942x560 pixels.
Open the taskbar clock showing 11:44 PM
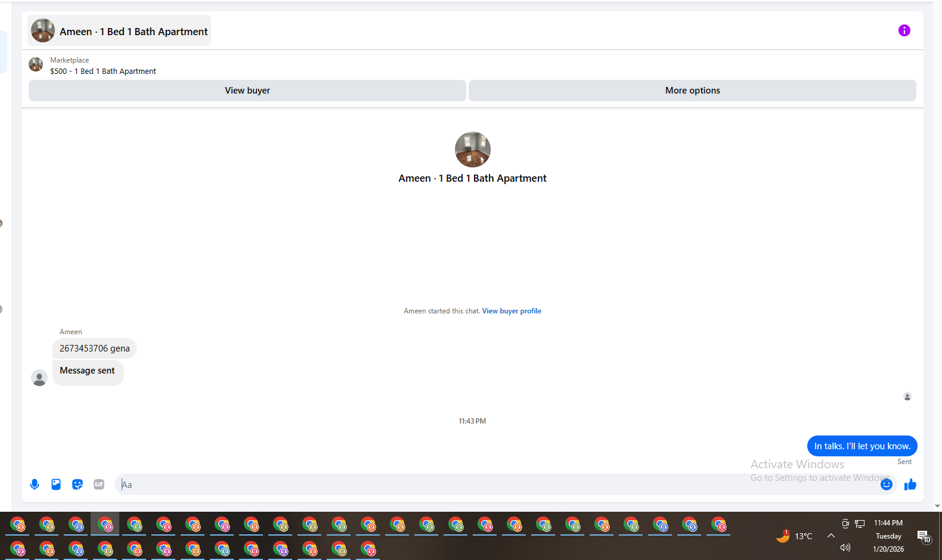[x=888, y=536]
